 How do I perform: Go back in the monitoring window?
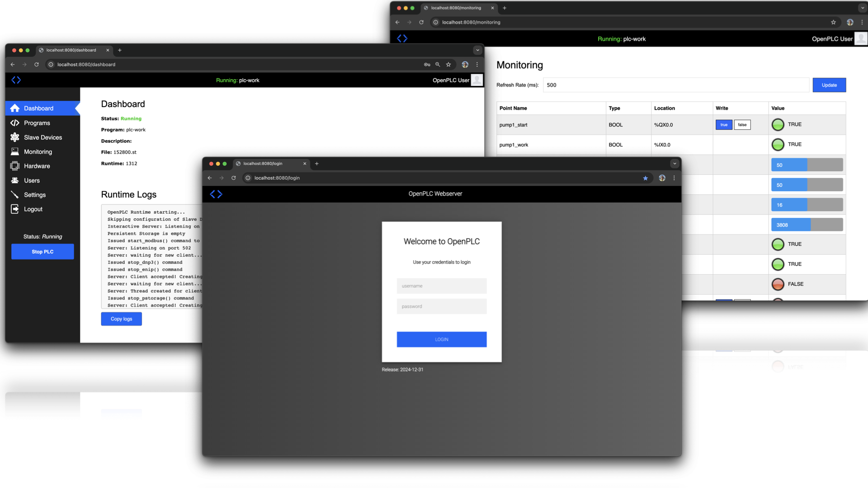pos(397,22)
